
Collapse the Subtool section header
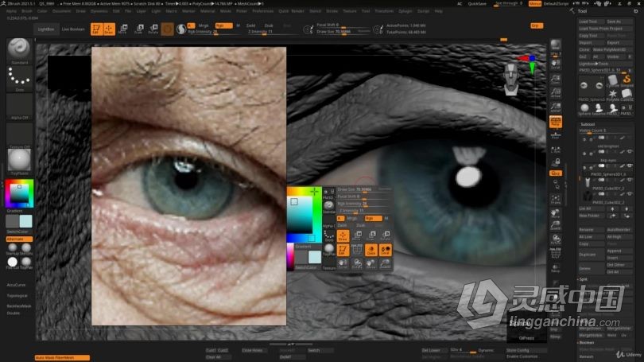(588, 124)
